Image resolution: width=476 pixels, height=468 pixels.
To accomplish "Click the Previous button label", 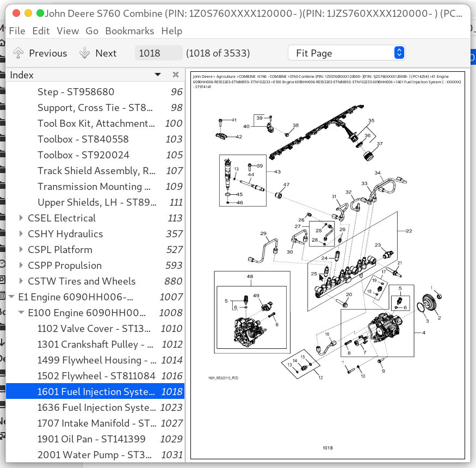I will [48, 53].
